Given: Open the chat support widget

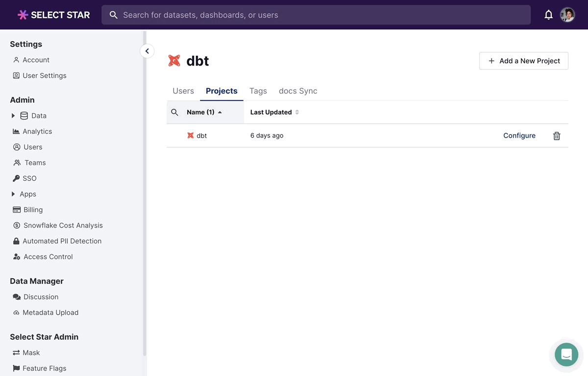Looking at the screenshot, I should (x=566, y=354).
